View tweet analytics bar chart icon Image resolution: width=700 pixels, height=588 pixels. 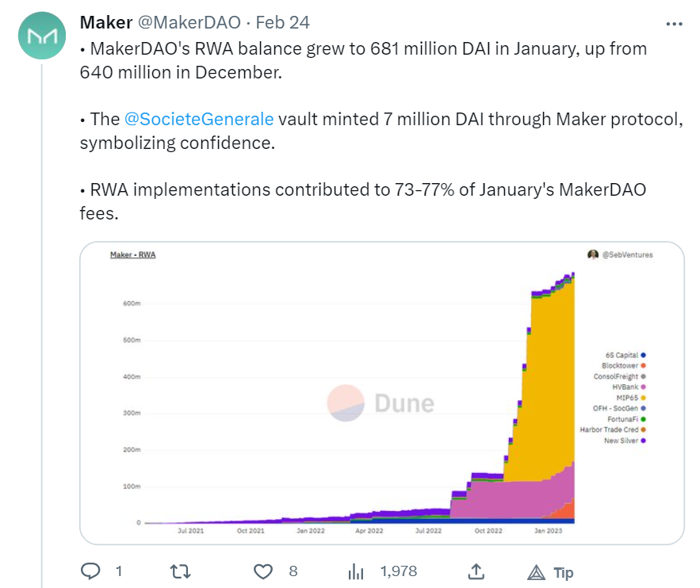coord(357,571)
